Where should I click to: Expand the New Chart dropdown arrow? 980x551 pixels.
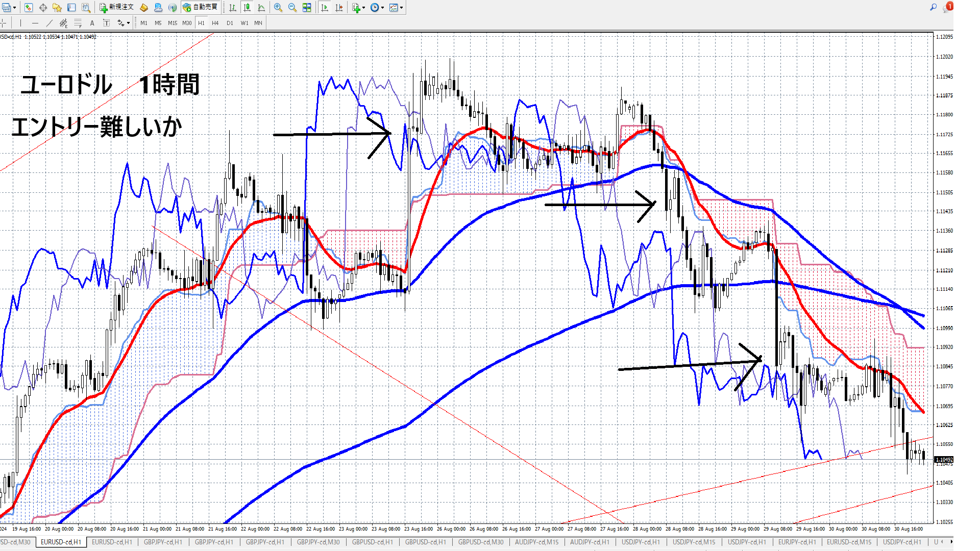[x=14, y=8]
